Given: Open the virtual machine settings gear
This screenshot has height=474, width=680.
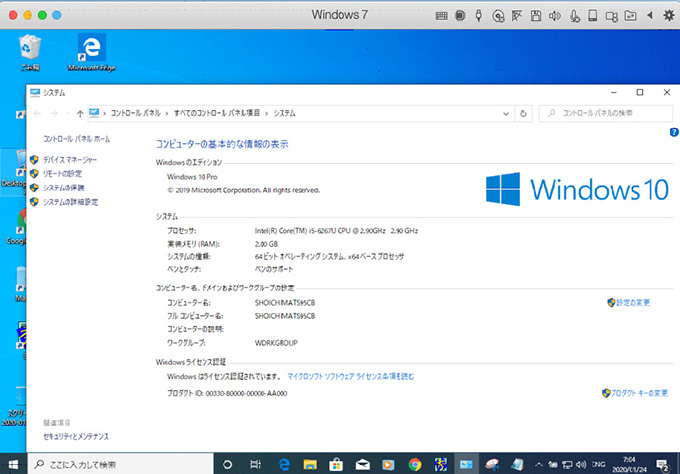Looking at the screenshot, I should 669,16.
